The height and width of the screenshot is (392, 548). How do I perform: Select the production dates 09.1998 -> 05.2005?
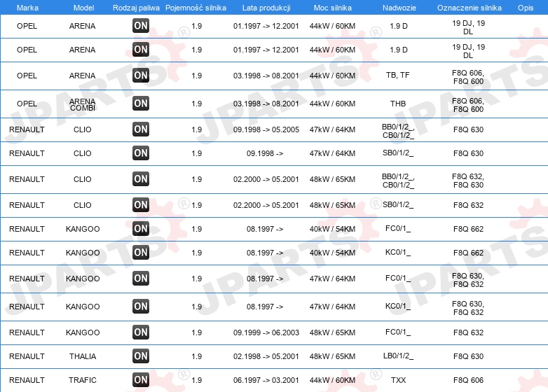pyautogui.click(x=266, y=129)
